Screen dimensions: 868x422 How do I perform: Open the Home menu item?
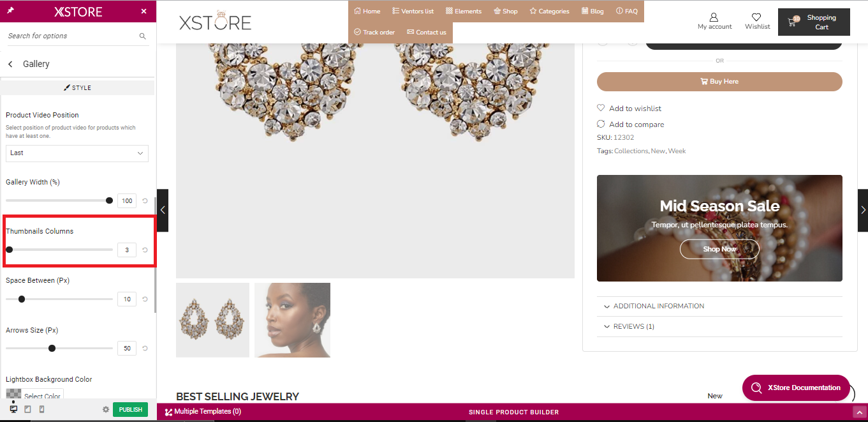[367, 11]
